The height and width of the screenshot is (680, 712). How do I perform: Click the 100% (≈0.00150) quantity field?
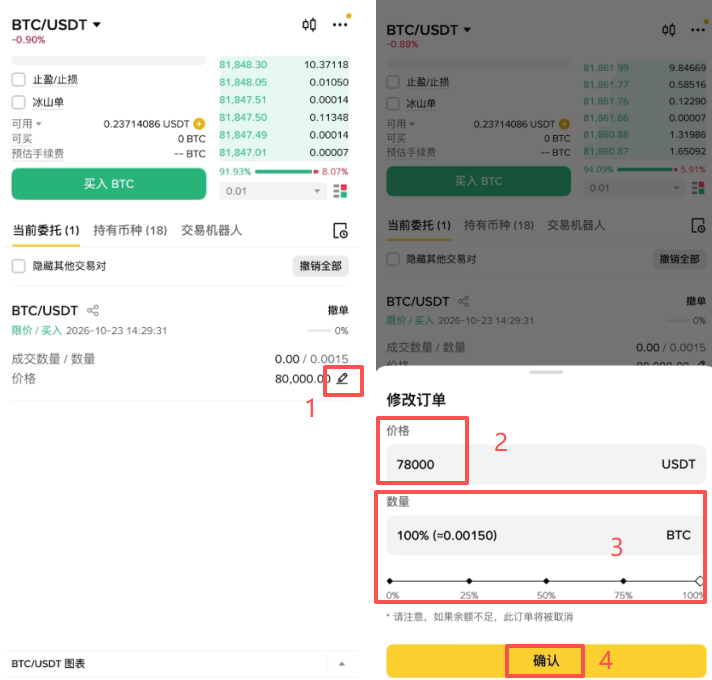click(x=546, y=535)
